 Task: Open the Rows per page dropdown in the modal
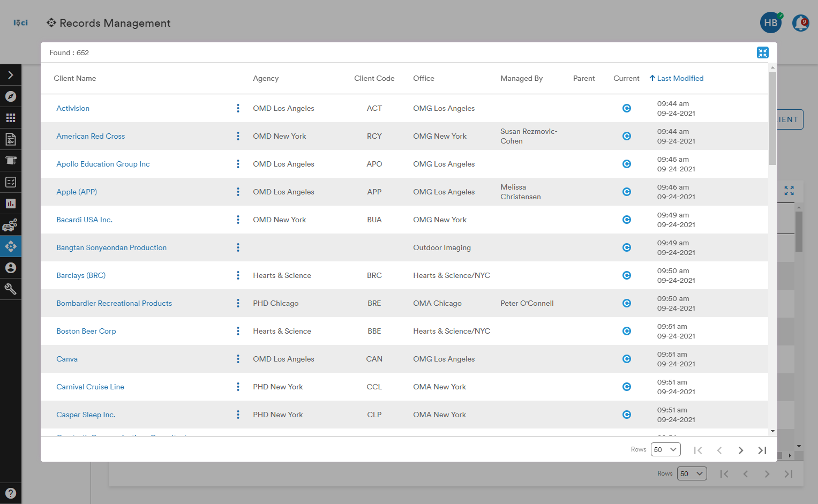point(665,449)
